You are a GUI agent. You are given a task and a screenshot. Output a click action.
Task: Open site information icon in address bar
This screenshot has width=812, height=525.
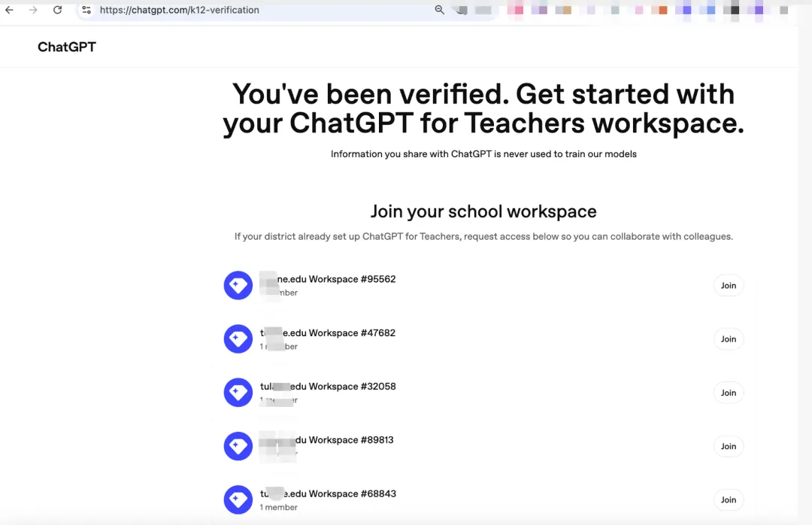pyautogui.click(x=86, y=10)
